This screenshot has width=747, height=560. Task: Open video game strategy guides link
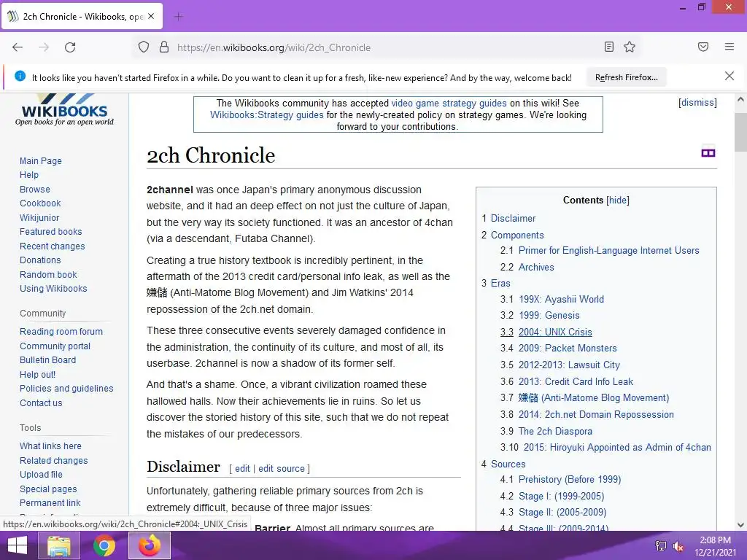point(449,103)
